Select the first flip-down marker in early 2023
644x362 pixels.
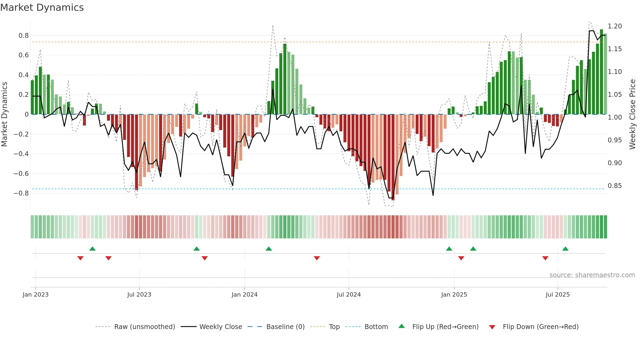pyautogui.click(x=80, y=258)
